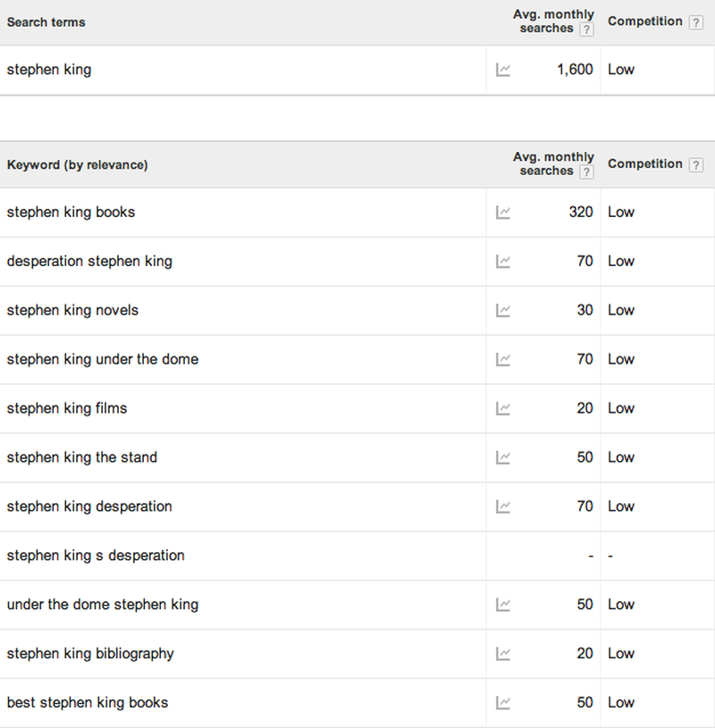Select keyword 'stephen king under the dome'
Image resolution: width=715 pixels, height=728 pixels.
pos(102,359)
